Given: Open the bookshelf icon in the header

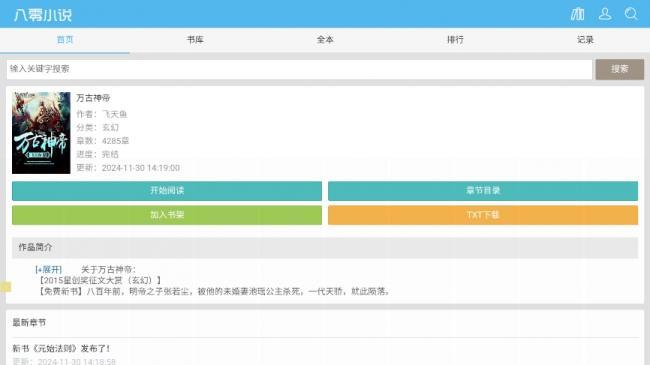Looking at the screenshot, I should tap(577, 14).
